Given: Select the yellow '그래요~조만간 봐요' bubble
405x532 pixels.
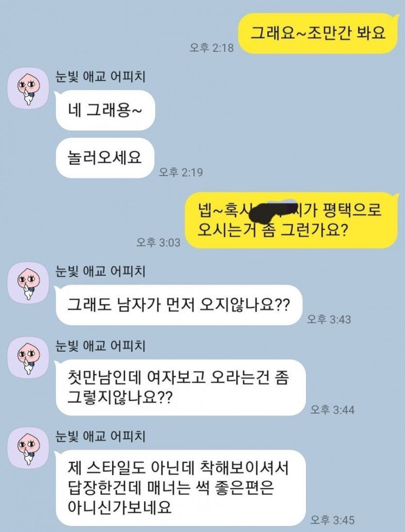Looking at the screenshot, I should point(318,33).
